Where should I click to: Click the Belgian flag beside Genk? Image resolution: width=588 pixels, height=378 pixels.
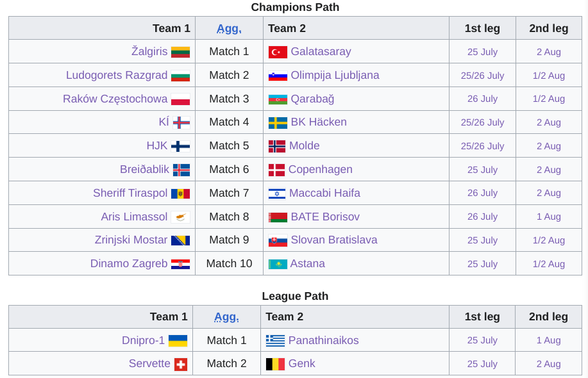click(275, 364)
